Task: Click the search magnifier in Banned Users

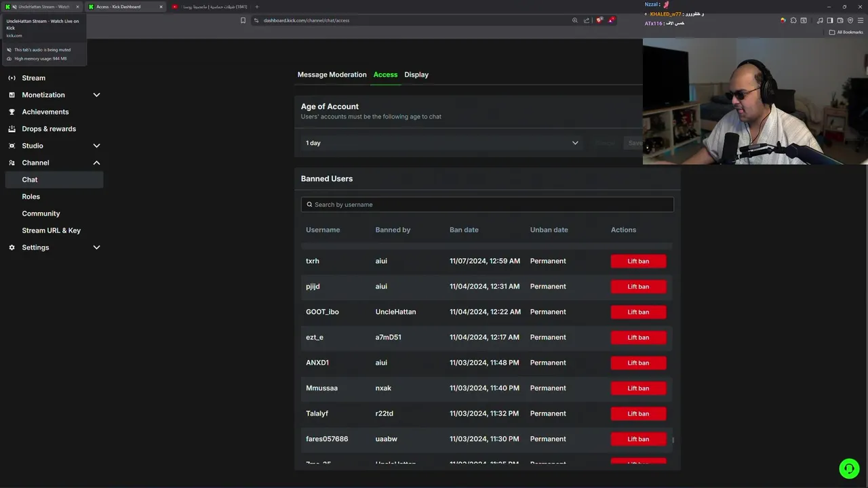Action: (309, 205)
